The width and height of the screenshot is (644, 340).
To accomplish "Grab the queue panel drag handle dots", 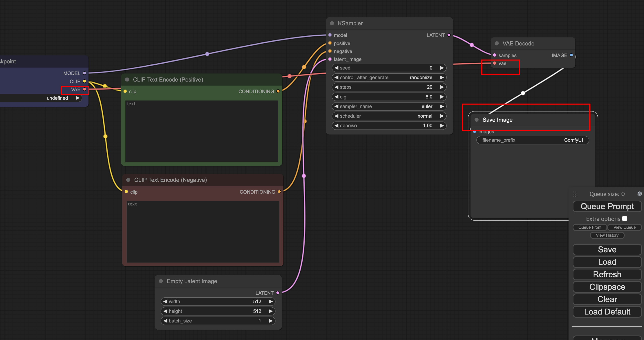I will tap(575, 194).
